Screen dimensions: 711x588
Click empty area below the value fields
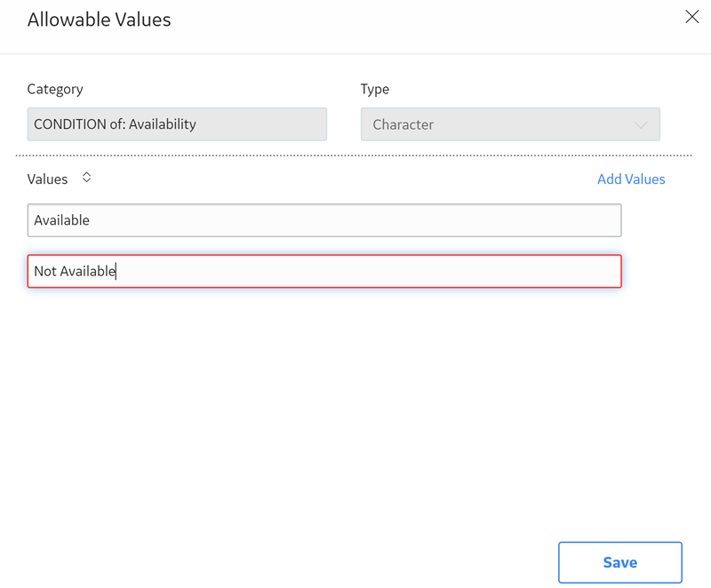pos(324,408)
